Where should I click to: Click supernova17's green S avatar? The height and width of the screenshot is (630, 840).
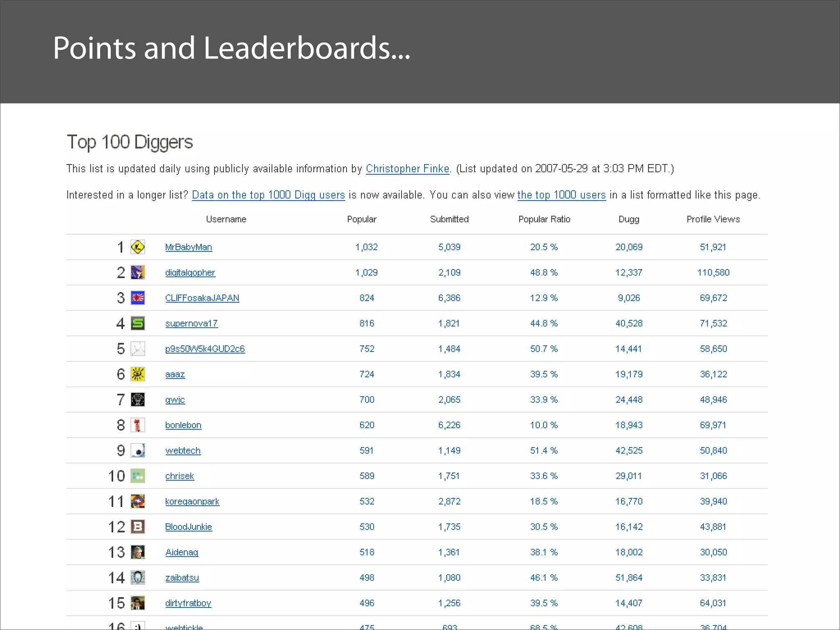[138, 323]
